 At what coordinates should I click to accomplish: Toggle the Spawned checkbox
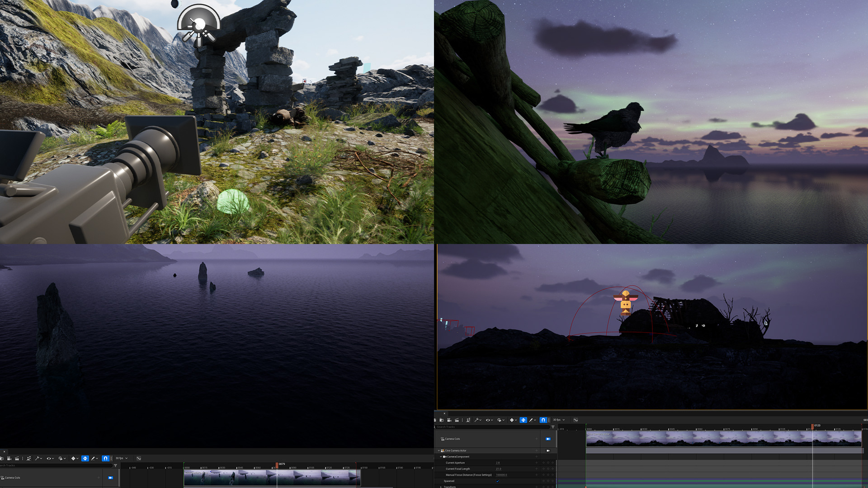coord(498,481)
